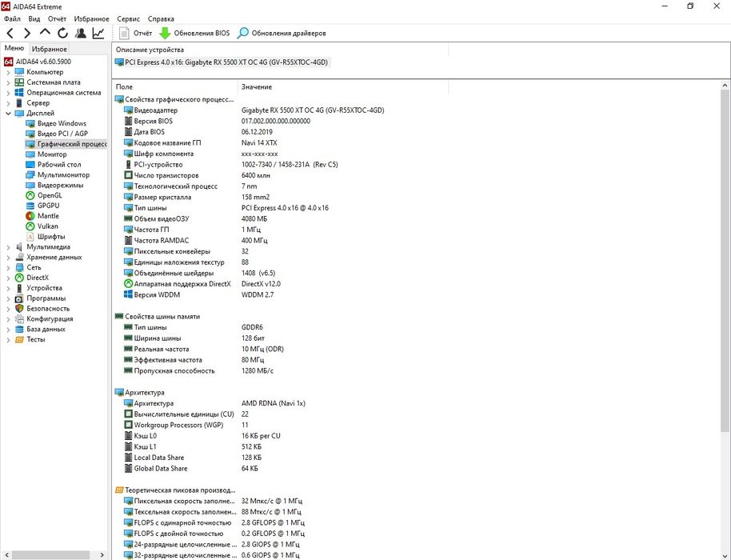This screenshot has width=731, height=560.
Task: Collapse the Дисплей tree node
Action: [x=8, y=114]
